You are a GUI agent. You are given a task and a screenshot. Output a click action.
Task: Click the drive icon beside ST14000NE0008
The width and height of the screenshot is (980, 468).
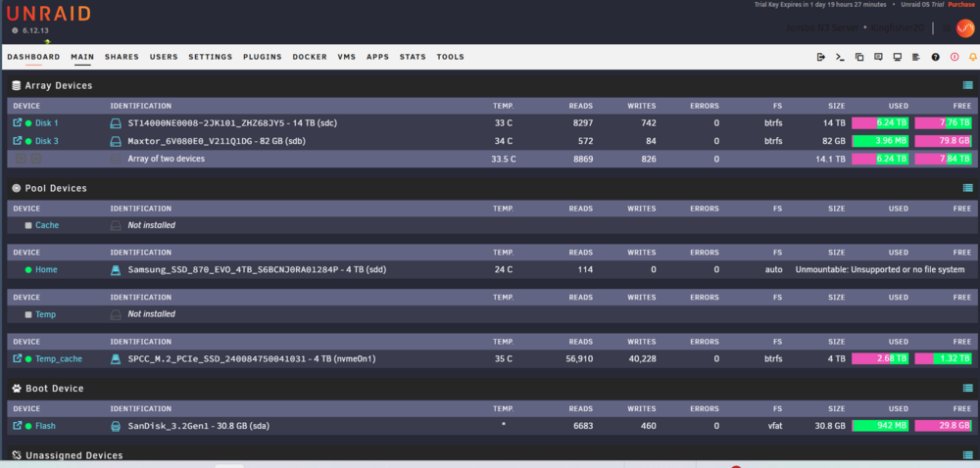click(116, 123)
